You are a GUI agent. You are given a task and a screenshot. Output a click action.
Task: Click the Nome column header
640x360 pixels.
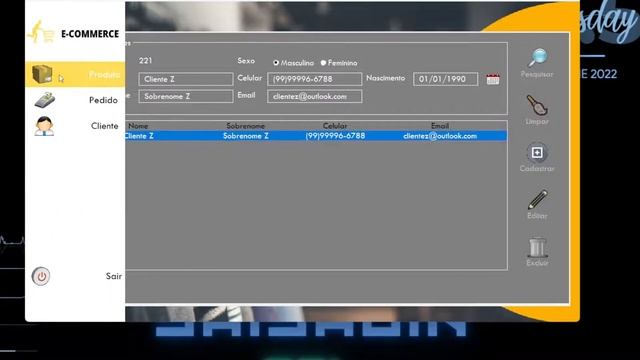[138, 126]
